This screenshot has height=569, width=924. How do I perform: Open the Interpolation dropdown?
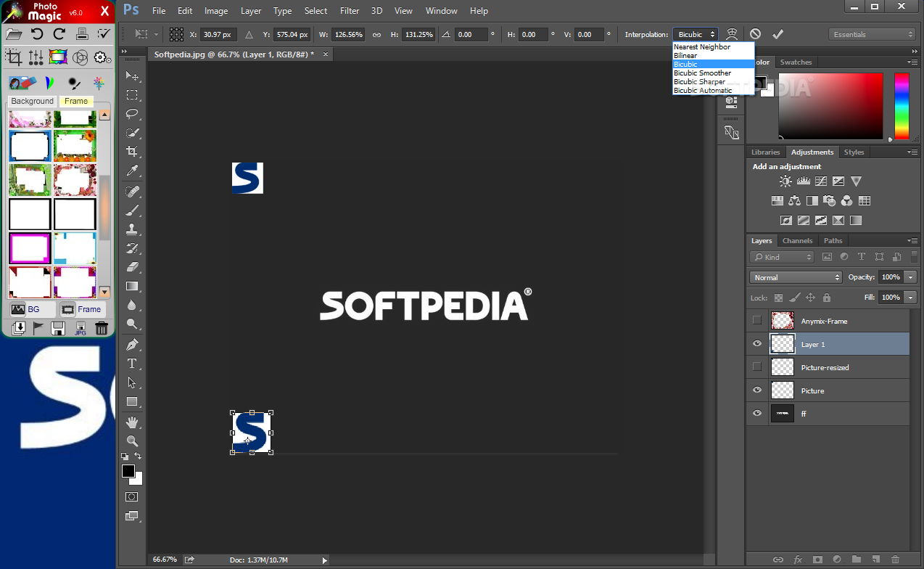[695, 34]
